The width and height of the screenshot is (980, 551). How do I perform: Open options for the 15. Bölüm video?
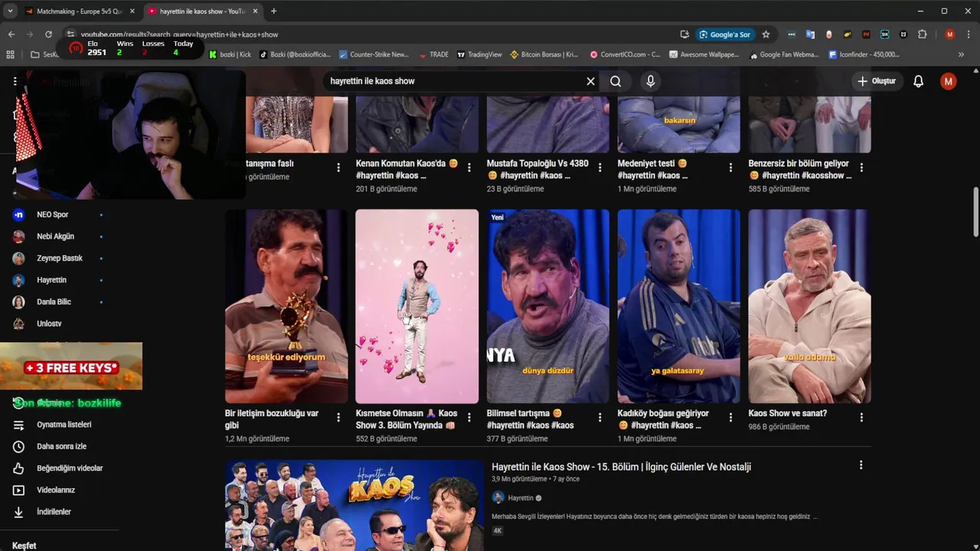(x=861, y=465)
